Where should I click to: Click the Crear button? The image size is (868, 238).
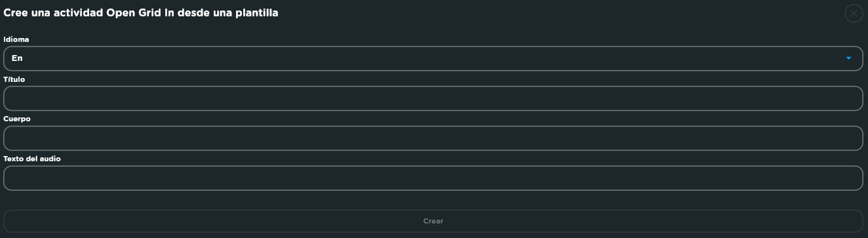pyautogui.click(x=433, y=221)
